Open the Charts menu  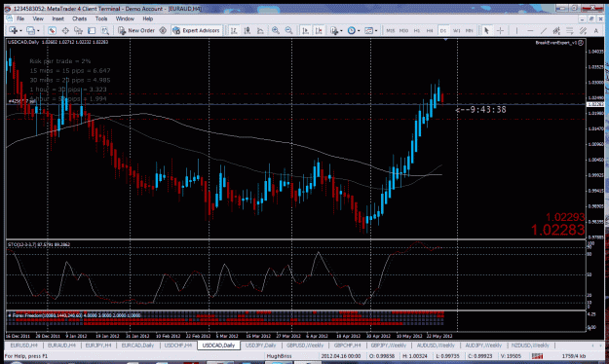(79, 18)
